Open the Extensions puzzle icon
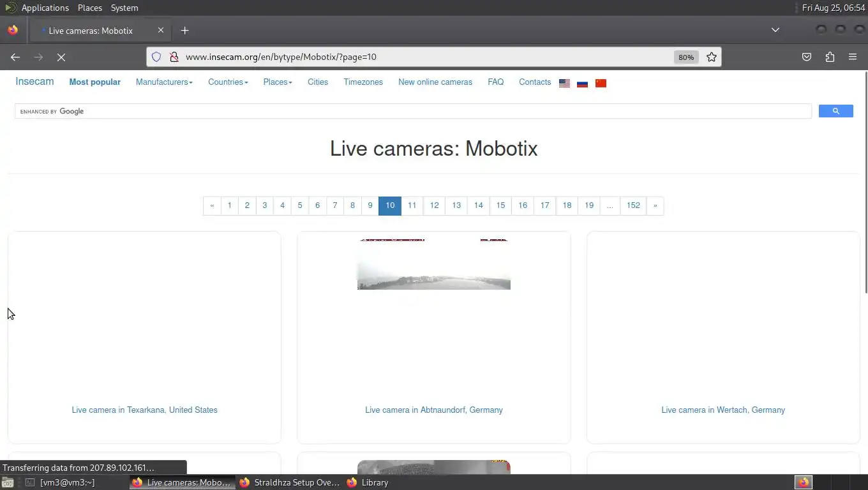Viewport: 868px width, 490px height. (x=830, y=57)
